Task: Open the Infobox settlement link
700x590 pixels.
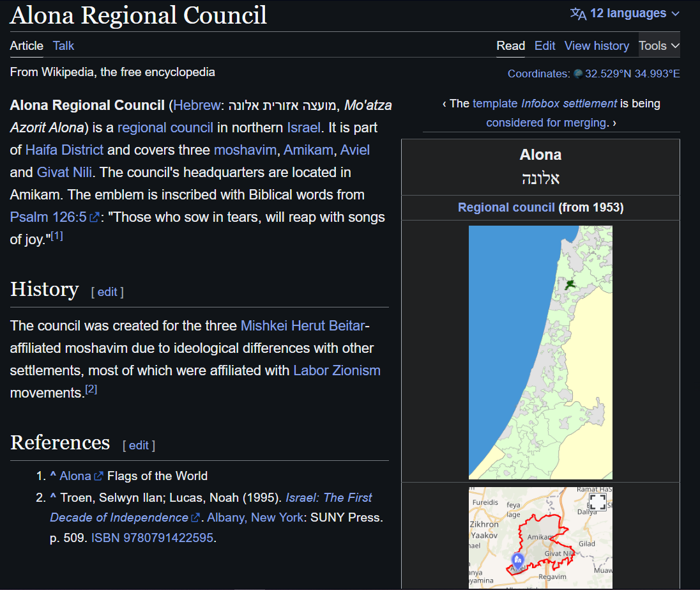Action: tap(568, 104)
